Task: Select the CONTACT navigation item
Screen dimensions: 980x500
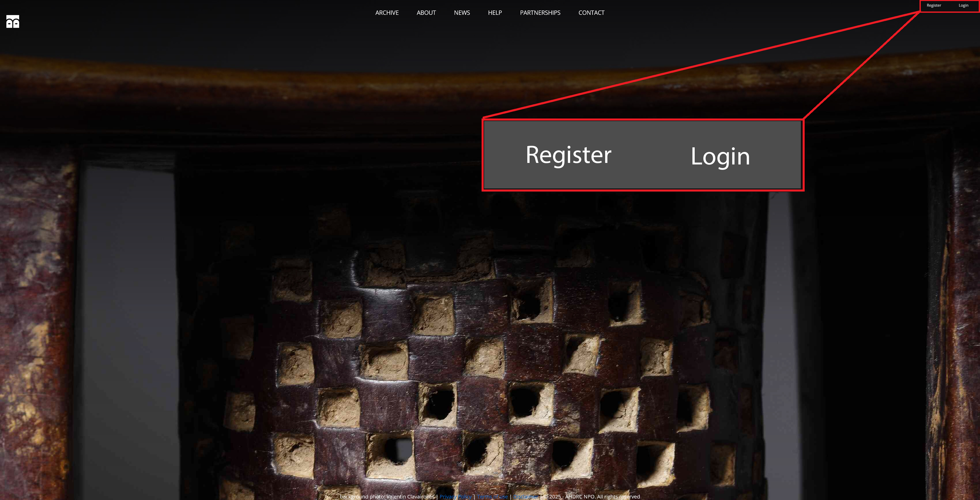Action: point(591,13)
